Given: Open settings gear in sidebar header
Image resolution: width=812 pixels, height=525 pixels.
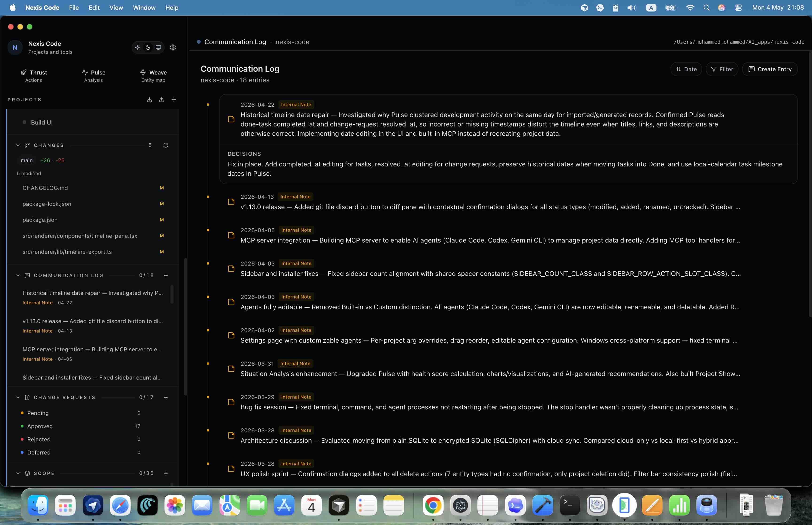Looking at the screenshot, I should click(173, 47).
